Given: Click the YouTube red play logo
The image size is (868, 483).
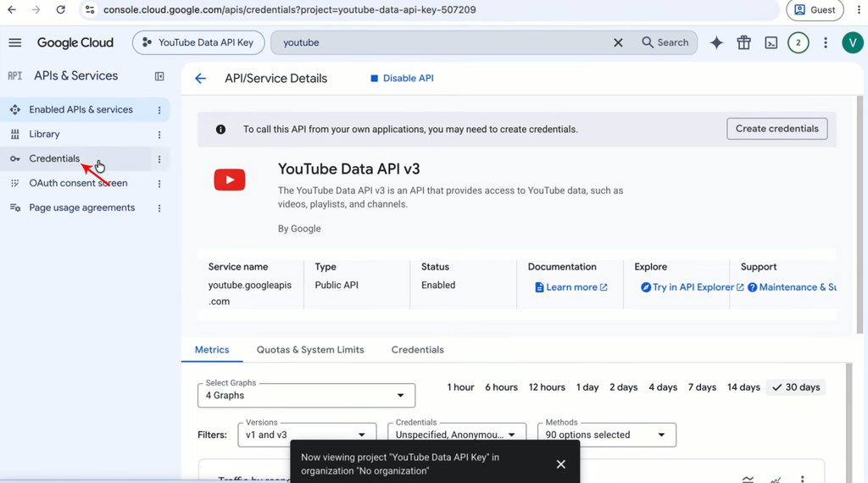Looking at the screenshot, I should [x=230, y=180].
